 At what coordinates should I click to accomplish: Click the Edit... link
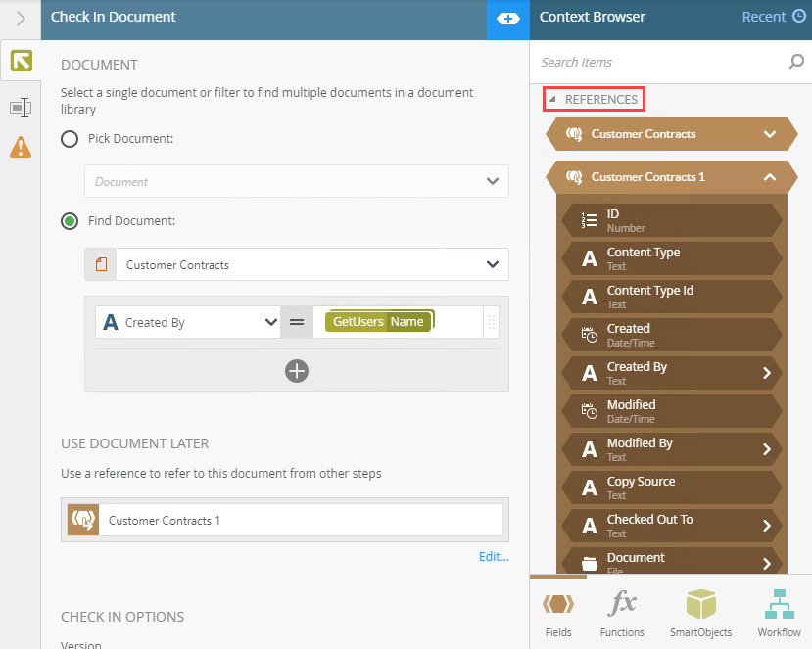(x=494, y=556)
